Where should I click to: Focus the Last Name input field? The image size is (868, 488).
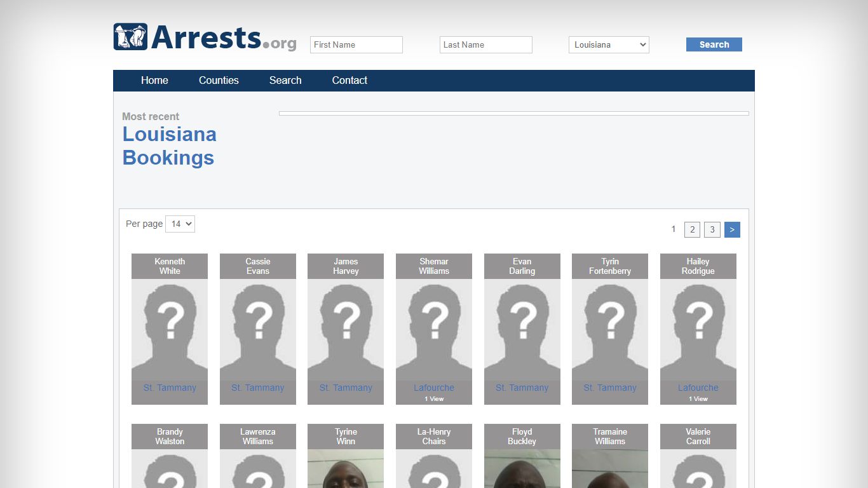click(x=486, y=44)
